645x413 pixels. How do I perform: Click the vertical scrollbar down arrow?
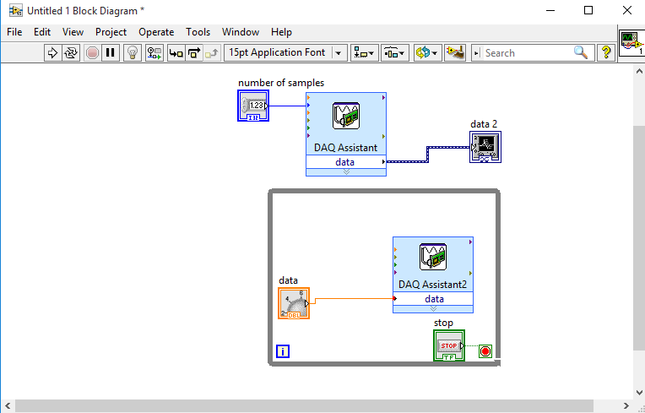coord(639,392)
